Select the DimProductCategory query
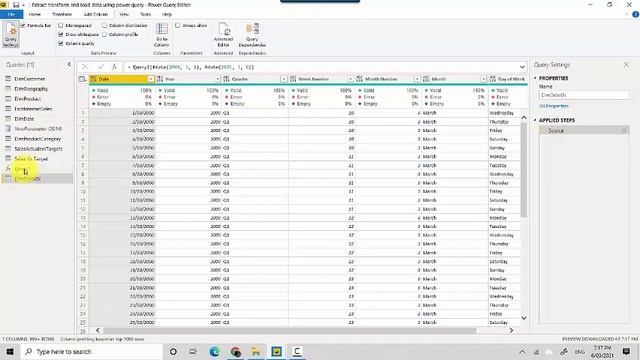The height and width of the screenshot is (360, 640). 38,139
